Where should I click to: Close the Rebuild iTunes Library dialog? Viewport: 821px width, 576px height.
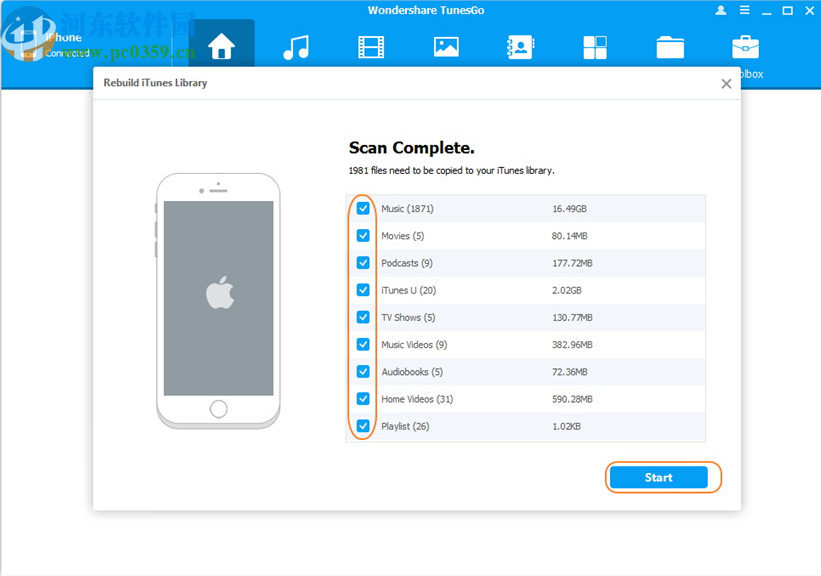point(726,84)
